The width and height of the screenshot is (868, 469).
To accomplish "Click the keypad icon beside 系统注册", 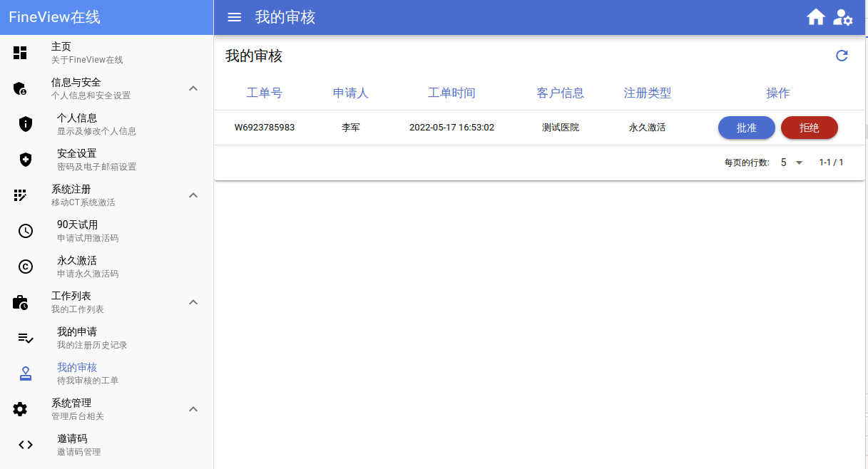I will pyautogui.click(x=20, y=195).
